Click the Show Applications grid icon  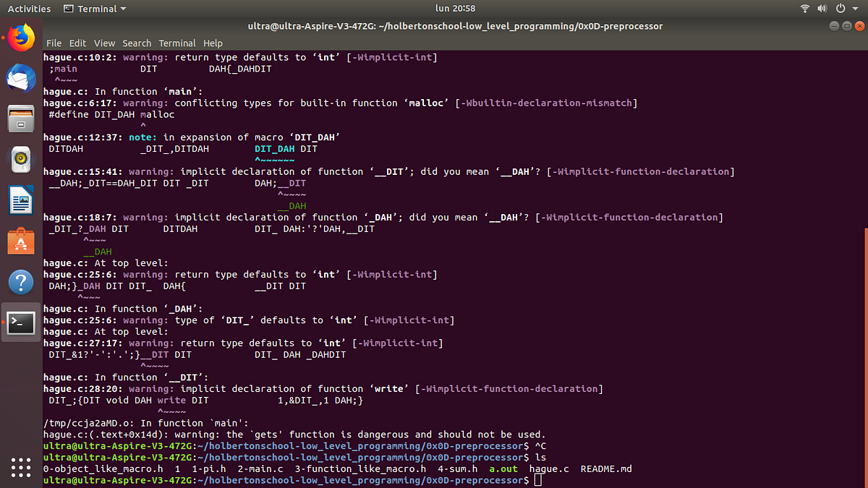(21, 468)
